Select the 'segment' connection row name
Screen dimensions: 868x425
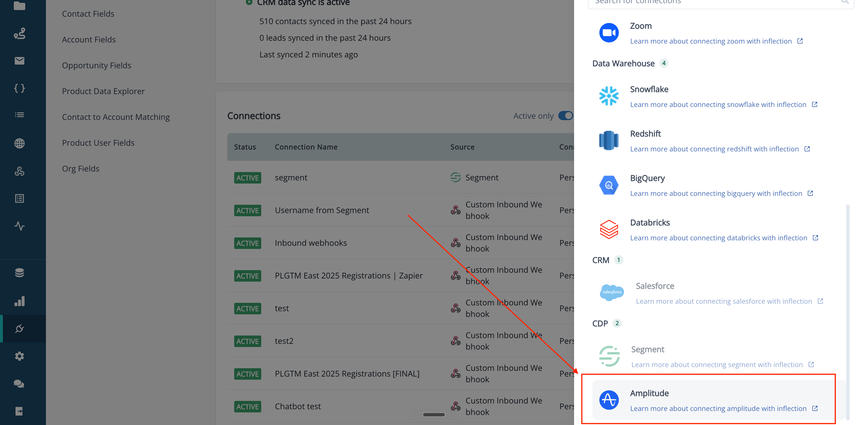(x=291, y=177)
